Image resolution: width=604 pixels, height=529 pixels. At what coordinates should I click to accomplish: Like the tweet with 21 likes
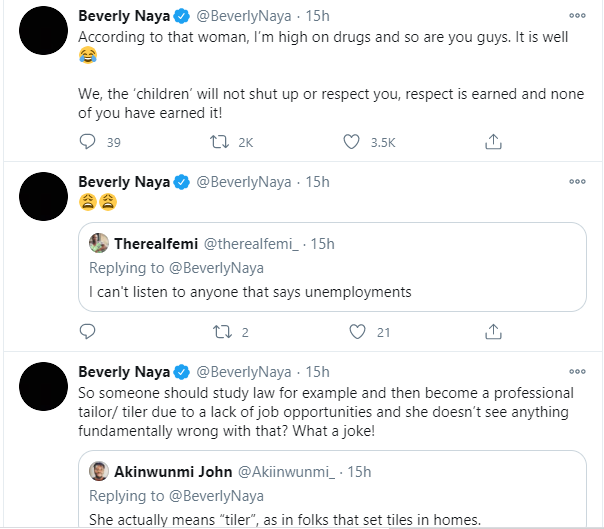pyautogui.click(x=357, y=331)
